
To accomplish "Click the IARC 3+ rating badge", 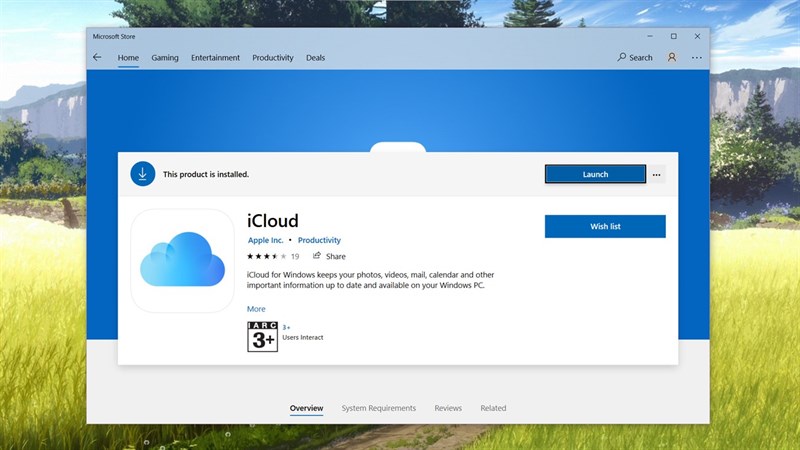I will pyautogui.click(x=262, y=337).
